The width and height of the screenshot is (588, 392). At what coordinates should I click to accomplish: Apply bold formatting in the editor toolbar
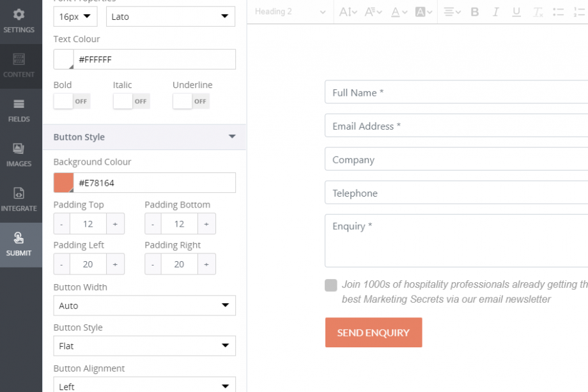tap(474, 11)
